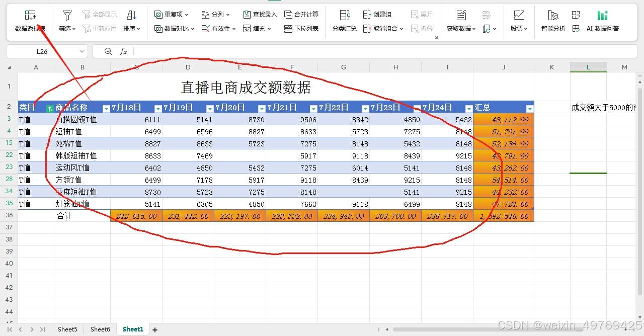Open the outline settings dialog launcher
This screenshot has height=336, width=644.
(436, 37)
